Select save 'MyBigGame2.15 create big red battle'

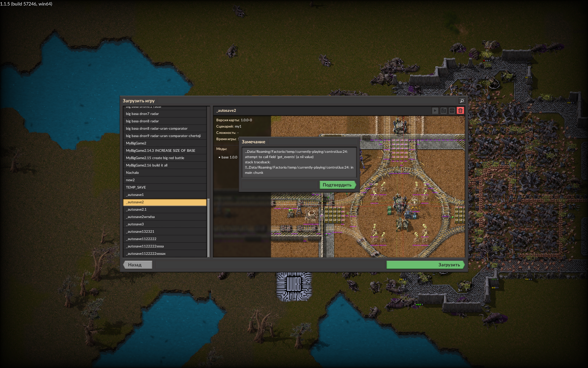point(165,158)
